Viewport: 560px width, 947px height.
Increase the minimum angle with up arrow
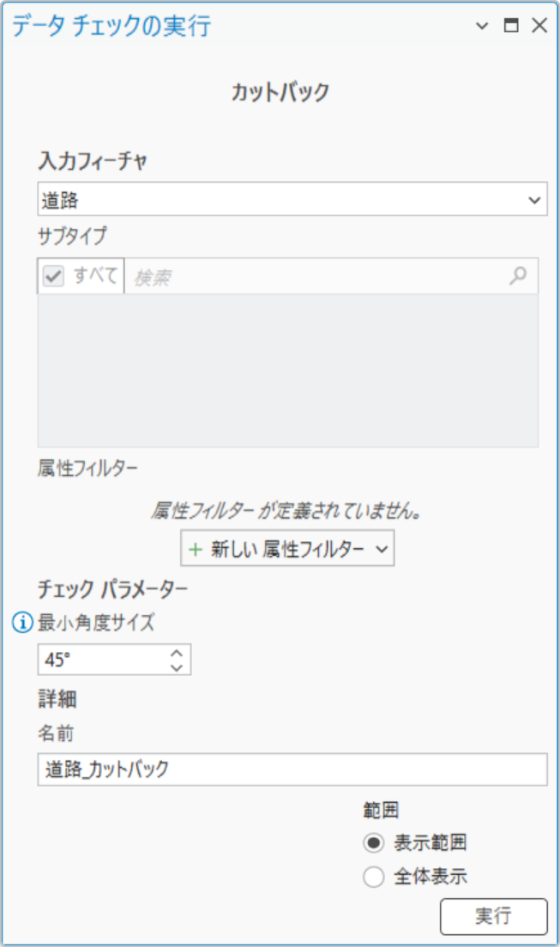[177, 653]
